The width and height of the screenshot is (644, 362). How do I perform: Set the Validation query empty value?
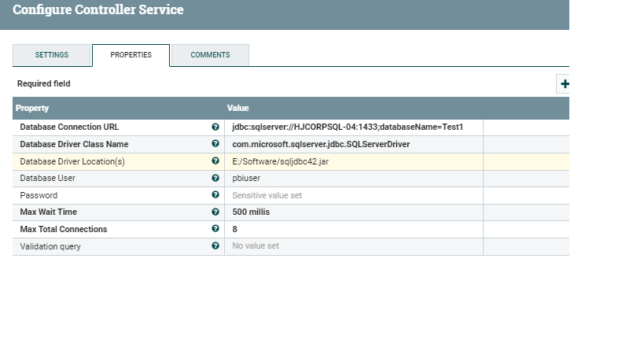(x=256, y=246)
